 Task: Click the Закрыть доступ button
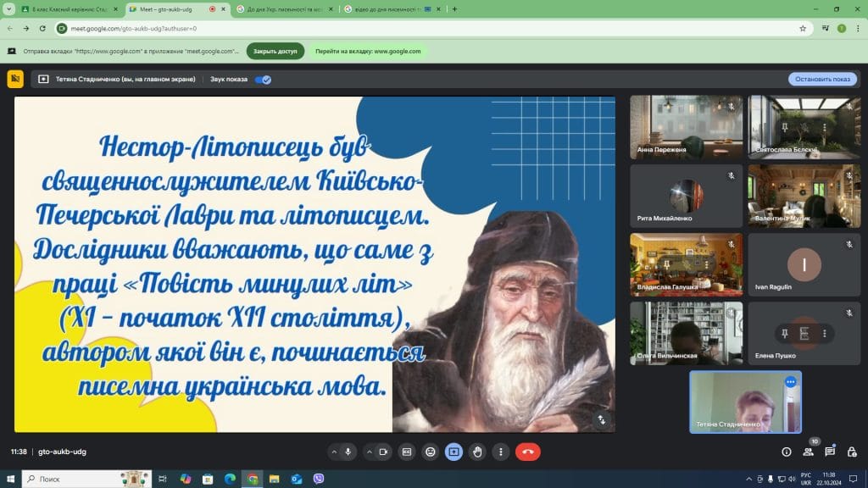click(275, 51)
